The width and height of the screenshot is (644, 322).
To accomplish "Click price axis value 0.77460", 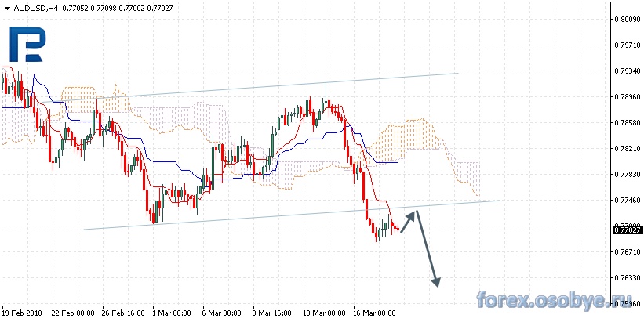I will (627, 201).
